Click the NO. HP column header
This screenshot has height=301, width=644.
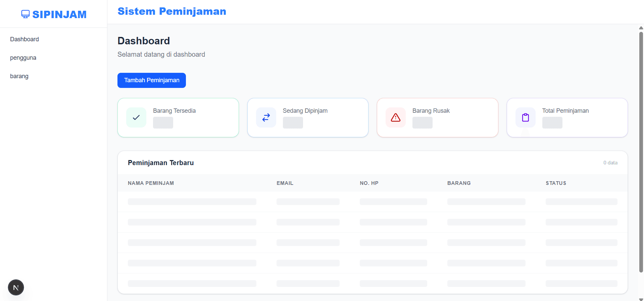pos(369,183)
